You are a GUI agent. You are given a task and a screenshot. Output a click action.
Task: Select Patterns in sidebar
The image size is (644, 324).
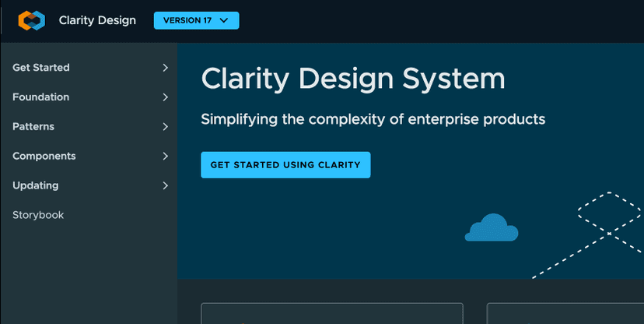tap(33, 127)
